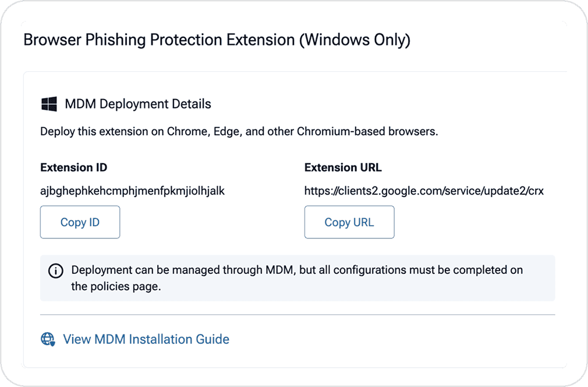Click the MDM Deployment Details heading
Viewport: 588px width, 387px height.
[x=138, y=104]
